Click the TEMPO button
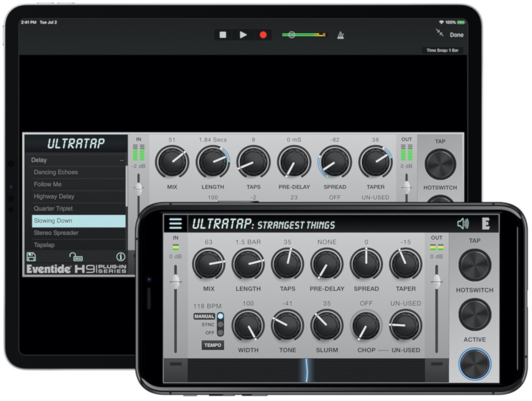Screen dimensions: 532x401 (x=213, y=345)
